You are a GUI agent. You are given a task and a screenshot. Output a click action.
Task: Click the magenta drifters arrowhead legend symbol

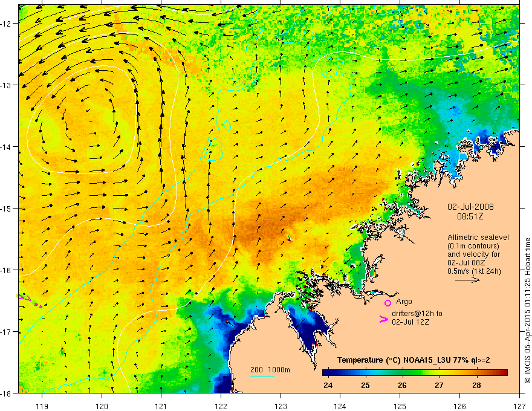click(x=383, y=319)
